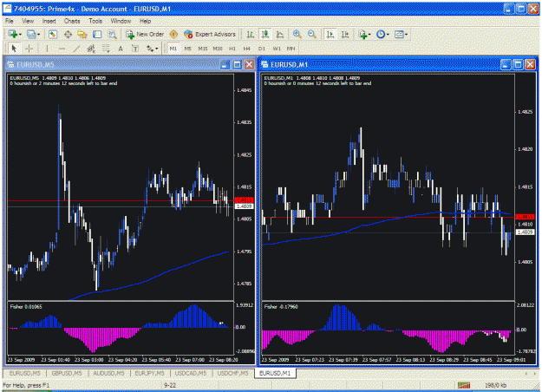Screen dimensions: 542x392
Task: Select the Equidistant Channel tool
Action: point(91,49)
